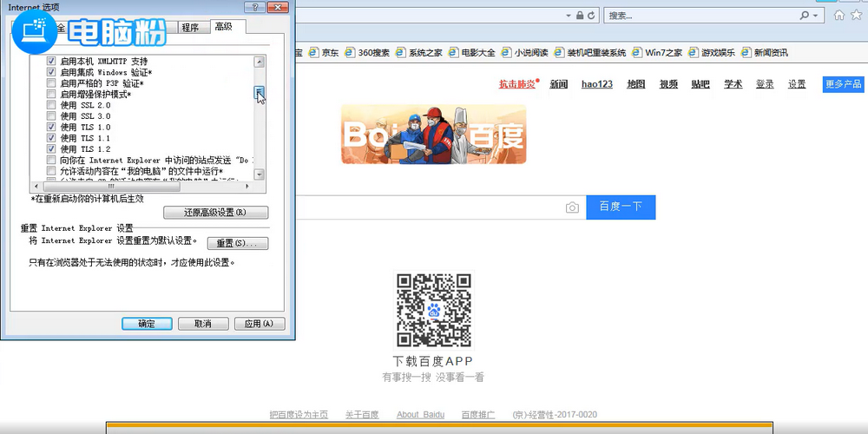Click the 百度一下 search button
868x434 pixels.
pyautogui.click(x=621, y=207)
